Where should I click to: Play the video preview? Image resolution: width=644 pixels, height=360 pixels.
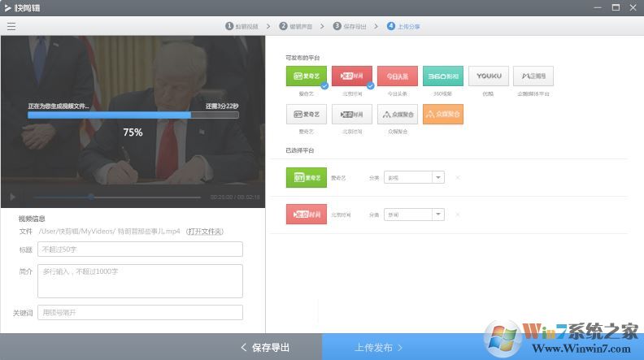pyautogui.click(x=13, y=197)
